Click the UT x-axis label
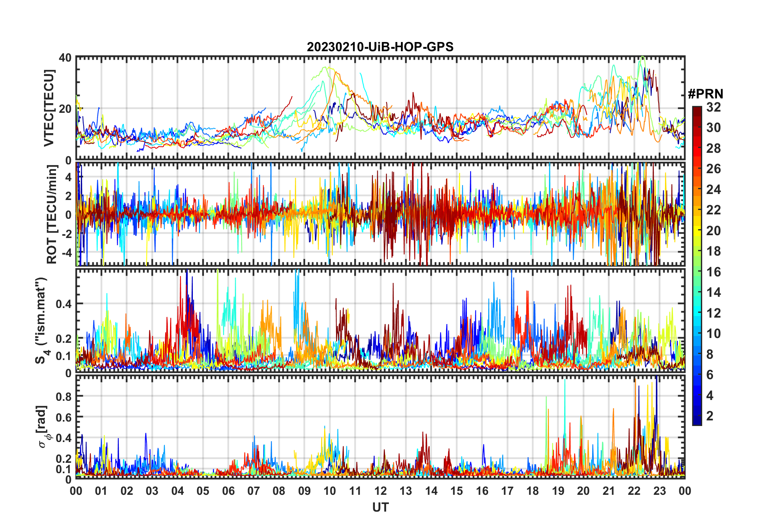This screenshot has width=761, height=532. (380, 508)
